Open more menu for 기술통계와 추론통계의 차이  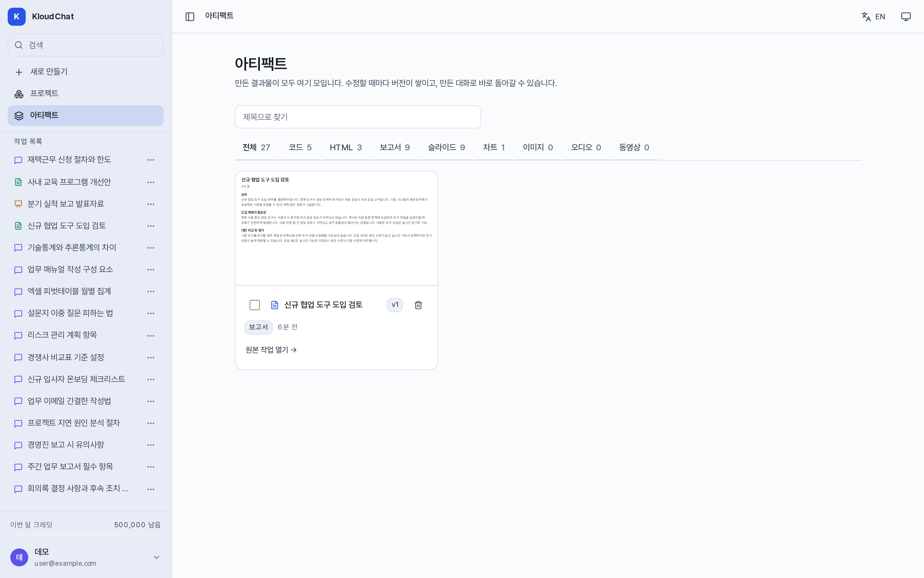(151, 248)
